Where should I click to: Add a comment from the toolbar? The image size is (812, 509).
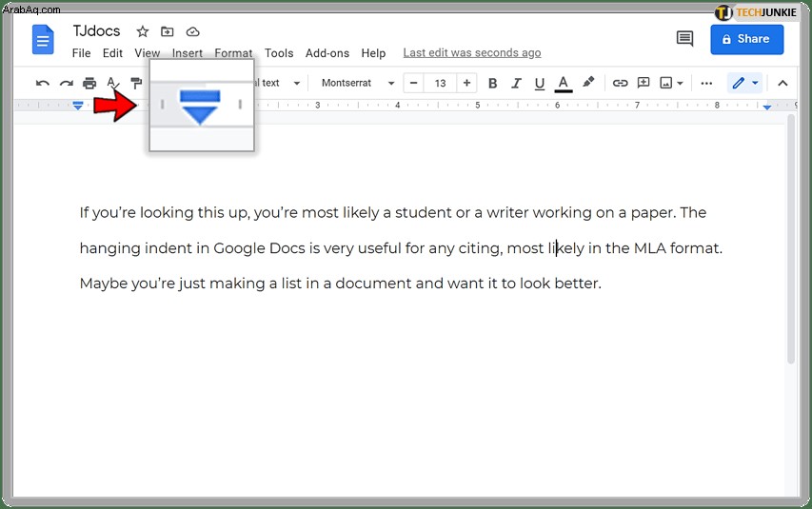(644, 83)
